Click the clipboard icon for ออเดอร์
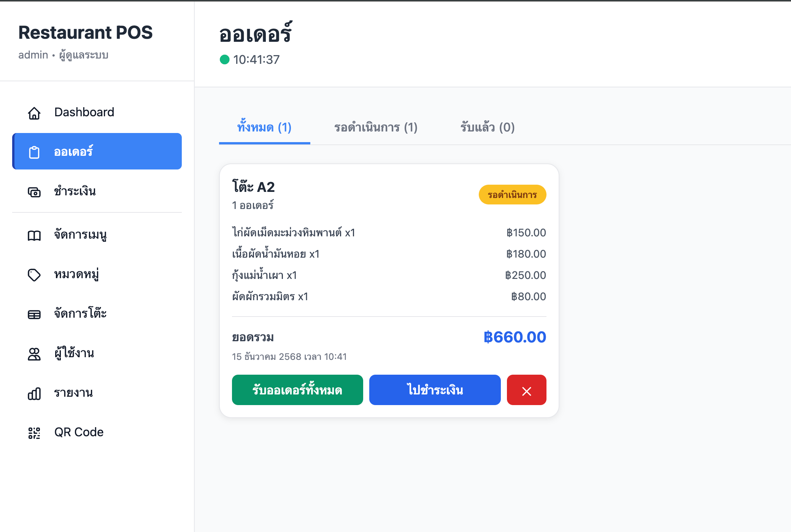This screenshot has height=532, width=791. coord(34,152)
